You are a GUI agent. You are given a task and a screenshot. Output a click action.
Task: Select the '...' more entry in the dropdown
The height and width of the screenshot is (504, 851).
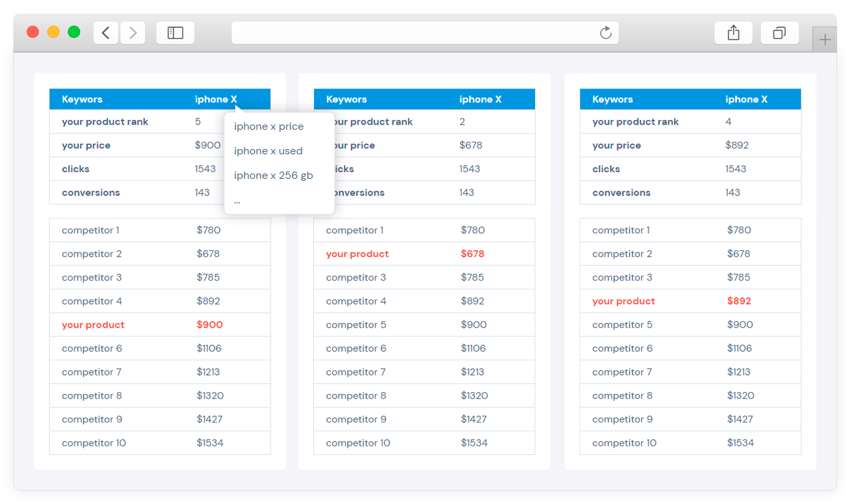click(237, 200)
